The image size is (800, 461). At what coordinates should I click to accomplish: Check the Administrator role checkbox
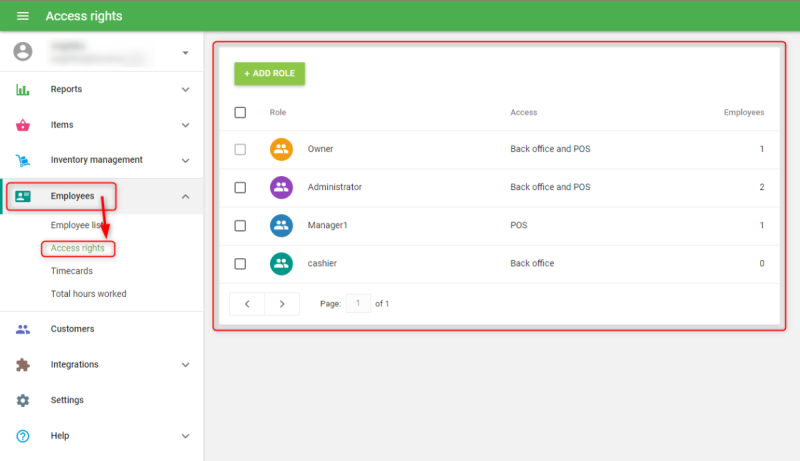click(x=240, y=187)
